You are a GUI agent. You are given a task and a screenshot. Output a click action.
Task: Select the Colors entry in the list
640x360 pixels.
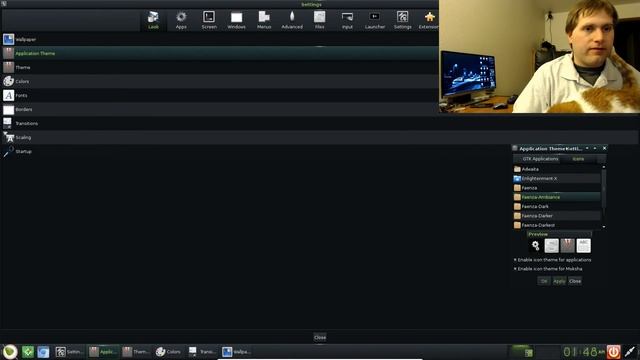coord(220,81)
